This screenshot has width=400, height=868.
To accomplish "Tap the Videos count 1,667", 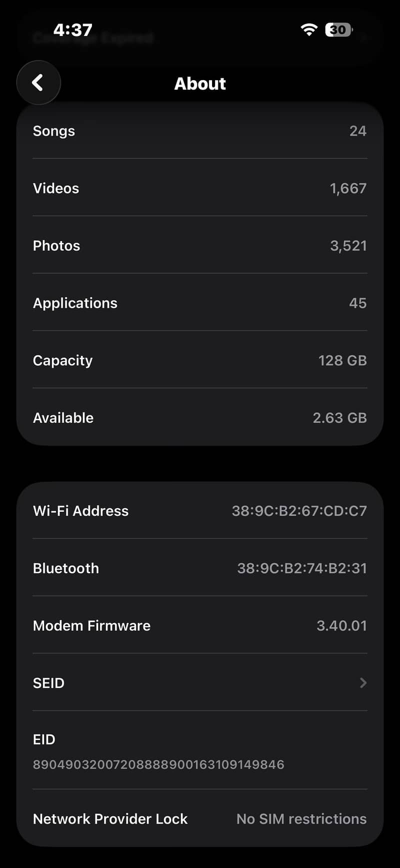I will pyautogui.click(x=348, y=189).
